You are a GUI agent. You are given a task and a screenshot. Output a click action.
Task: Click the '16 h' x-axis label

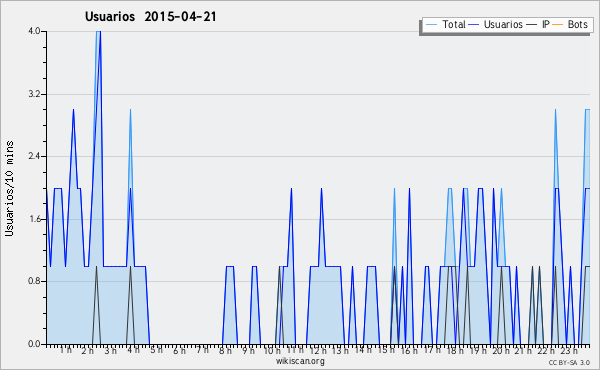(409, 350)
